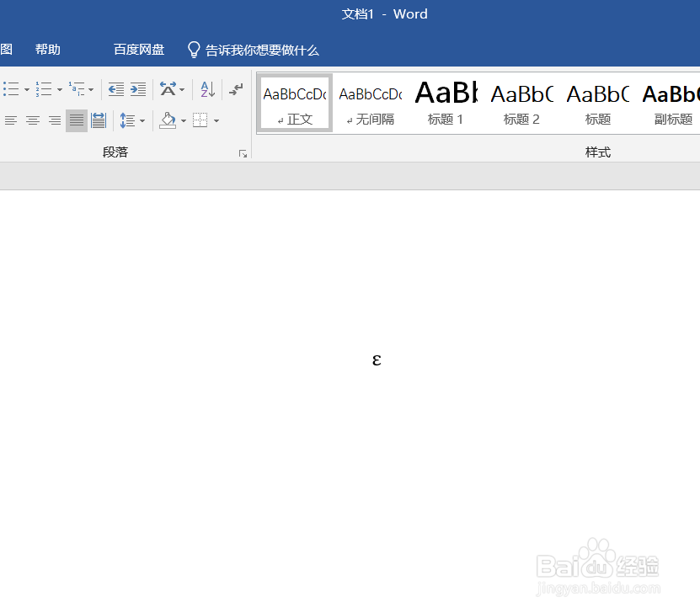
Task: Switch to the 帮助 ribbon tab
Action: click(47, 49)
